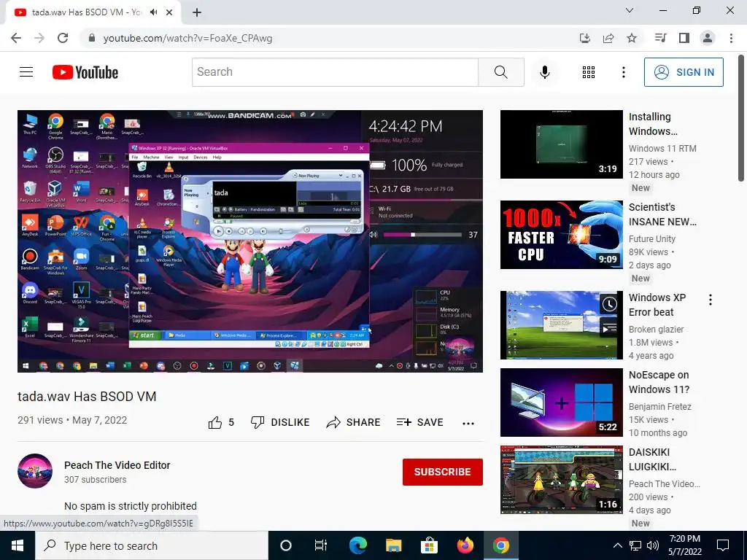Open Chrome three-dot menu
The image size is (747, 560).
click(731, 38)
